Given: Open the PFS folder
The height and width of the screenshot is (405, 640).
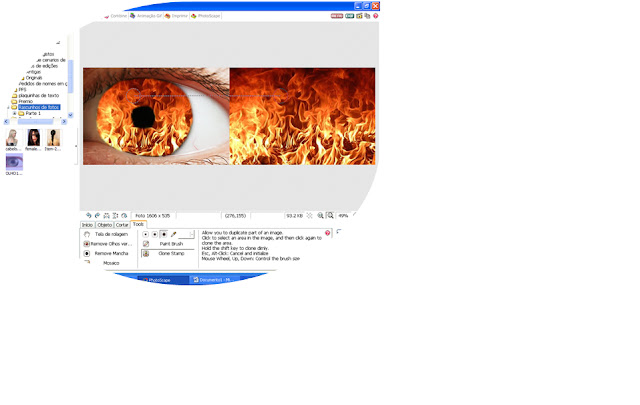Looking at the screenshot, I should [22, 89].
